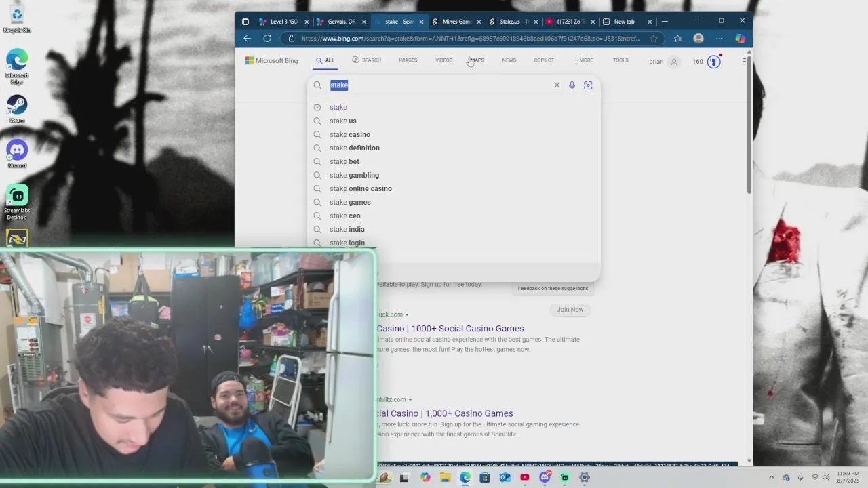Select the IMAGES search category
Viewport: 868px width, 488px height.
pyautogui.click(x=408, y=60)
